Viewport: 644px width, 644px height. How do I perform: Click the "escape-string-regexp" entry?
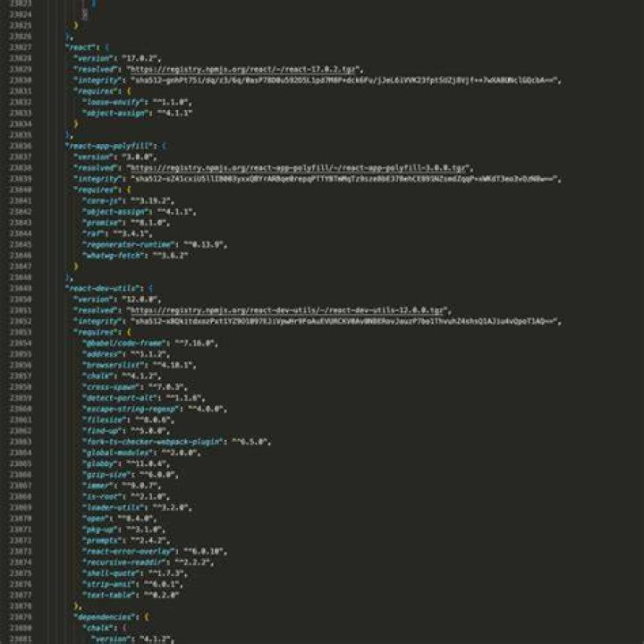pos(155,409)
